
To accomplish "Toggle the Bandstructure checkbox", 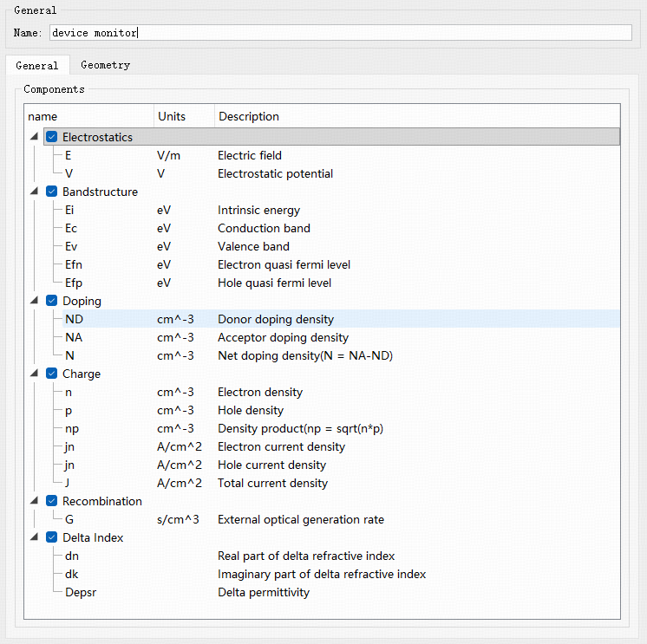I will click(x=52, y=192).
